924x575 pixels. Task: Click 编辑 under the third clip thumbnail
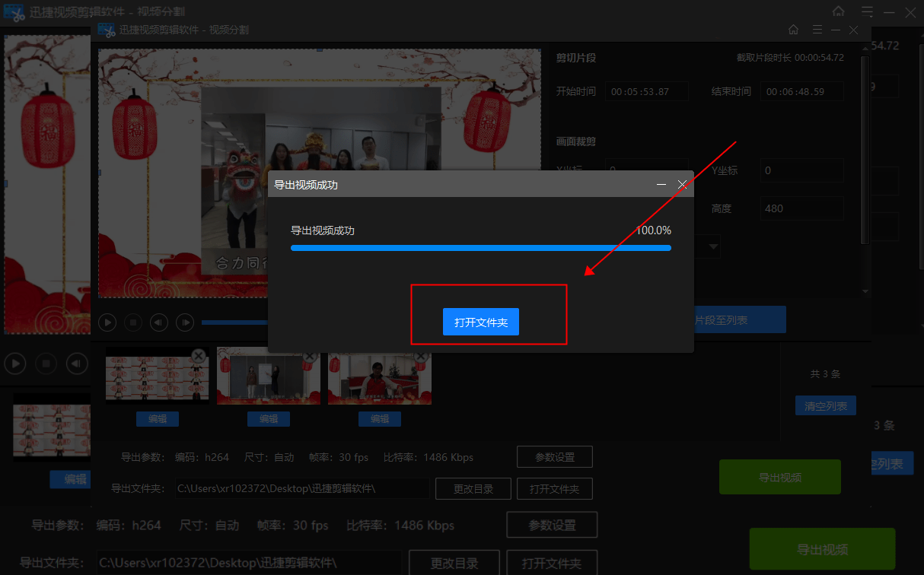pyautogui.click(x=380, y=419)
